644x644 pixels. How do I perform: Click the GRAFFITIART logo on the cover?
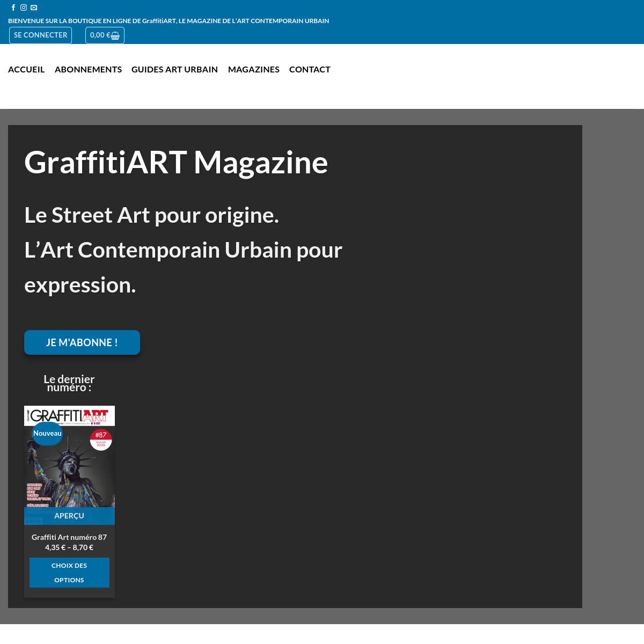pyautogui.click(x=70, y=415)
